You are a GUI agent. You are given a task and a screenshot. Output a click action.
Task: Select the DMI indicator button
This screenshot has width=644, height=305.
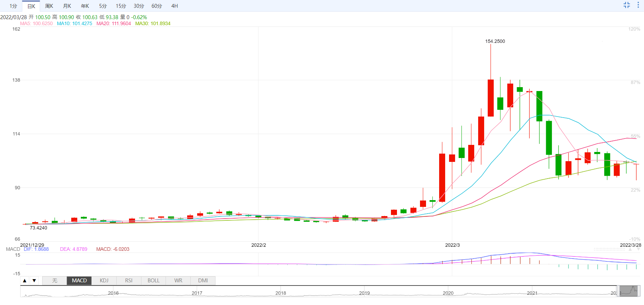click(203, 281)
